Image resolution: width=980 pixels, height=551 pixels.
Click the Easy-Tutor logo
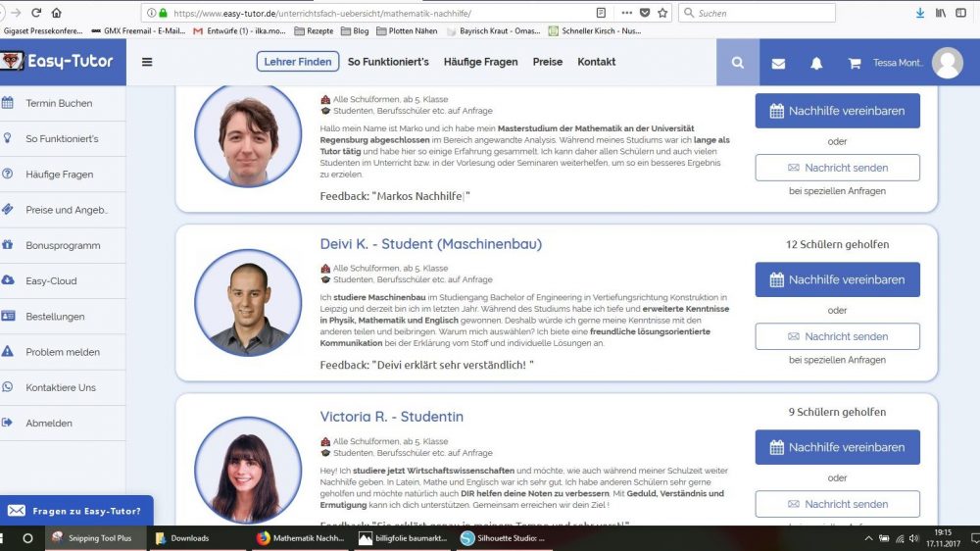[58, 62]
